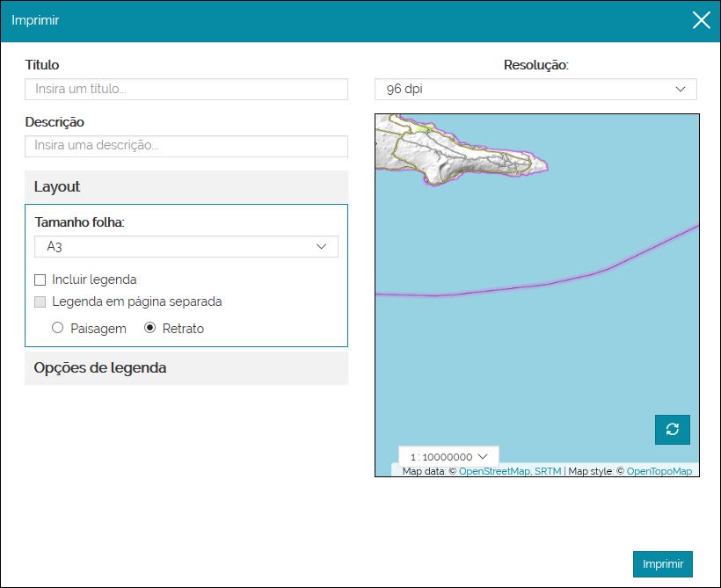Image resolution: width=721 pixels, height=588 pixels.
Task: Open the SRTM attribution link
Action: 548,471
